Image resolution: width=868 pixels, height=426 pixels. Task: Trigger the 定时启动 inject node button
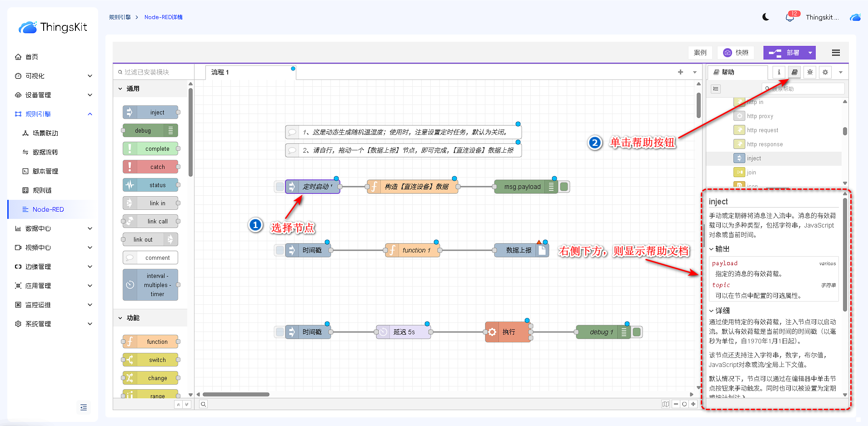click(279, 187)
